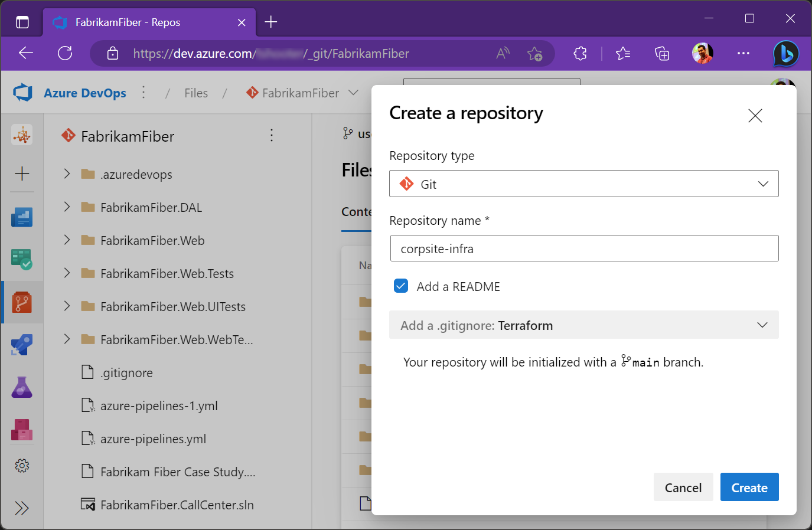812x530 pixels.
Task: Click the Repository name input field
Action: [x=584, y=248]
